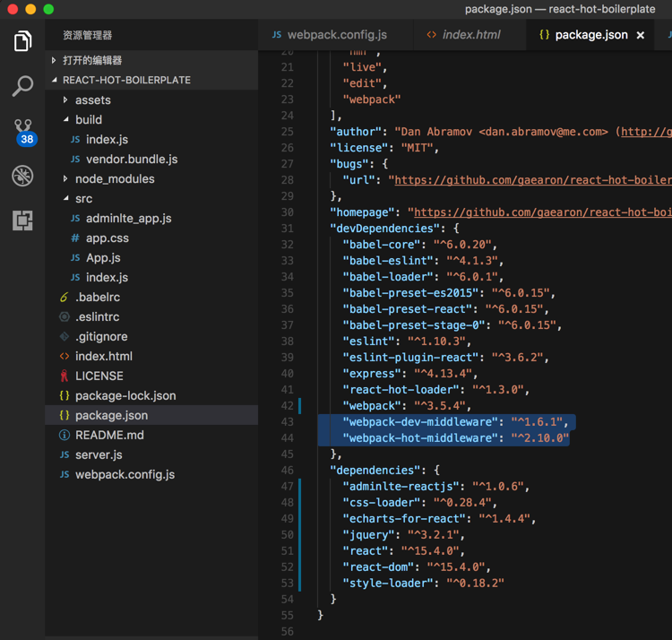The height and width of the screenshot is (640, 672).
Task: Open vendor.bundle.js in the file tree
Action: [x=131, y=159]
